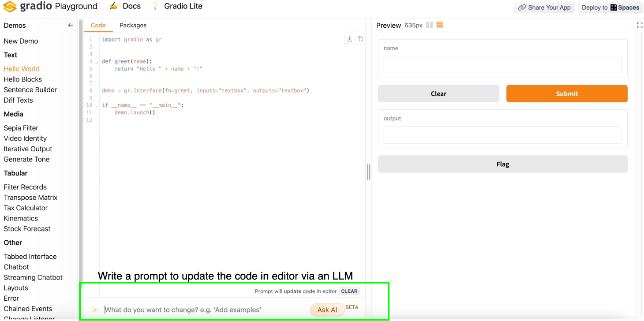
Task: Select New Demo in sidebar
Action: 21,41
